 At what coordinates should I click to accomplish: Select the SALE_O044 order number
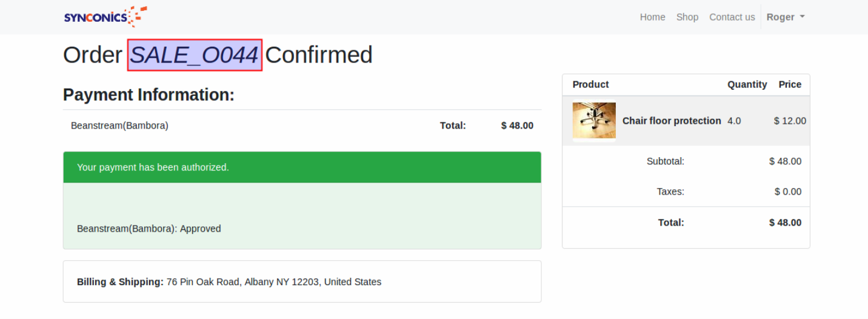pos(195,55)
